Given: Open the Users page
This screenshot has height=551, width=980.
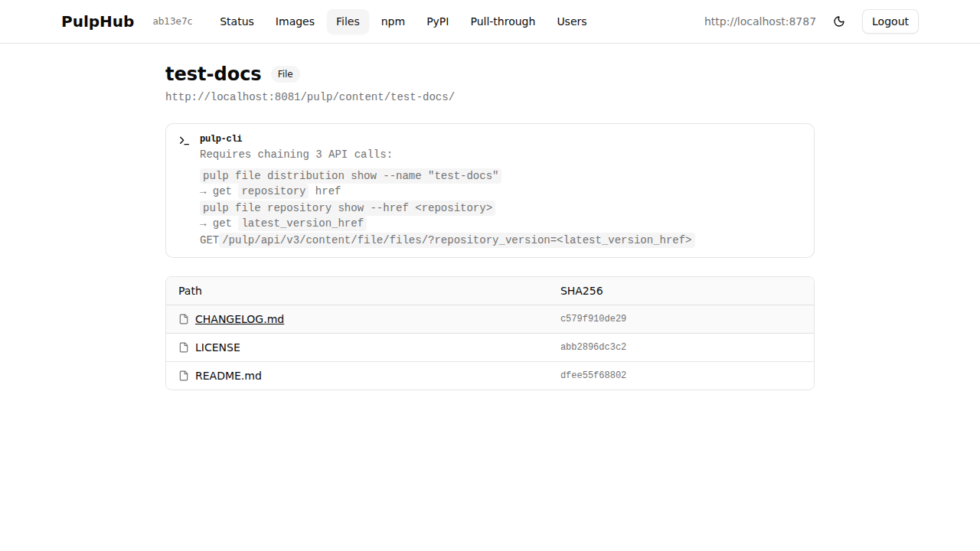Looking at the screenshot, I should point(572,21).
